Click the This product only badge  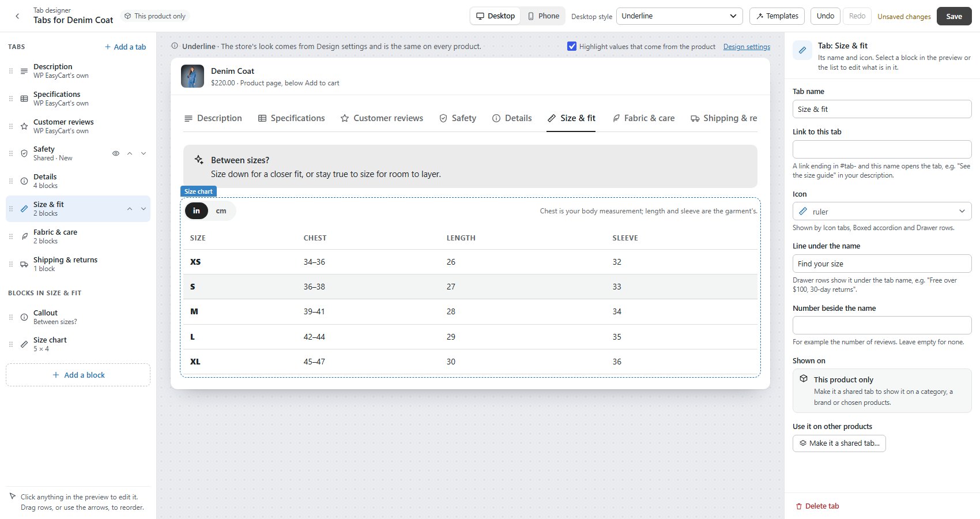coord(155,16)
